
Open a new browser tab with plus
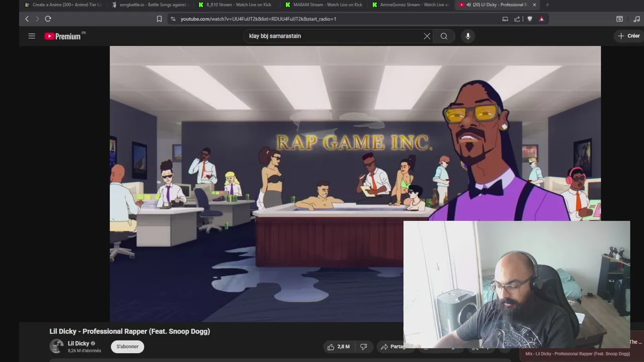(547, 5)
